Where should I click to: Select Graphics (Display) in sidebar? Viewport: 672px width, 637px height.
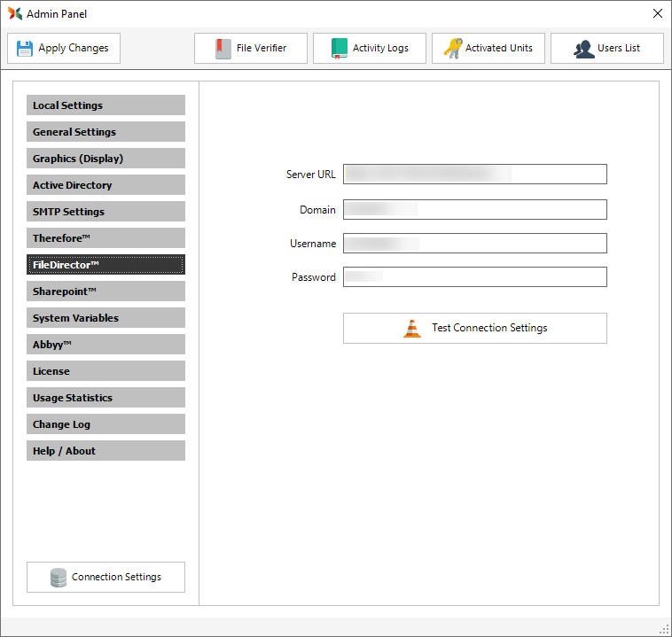[x=105, y=159]
